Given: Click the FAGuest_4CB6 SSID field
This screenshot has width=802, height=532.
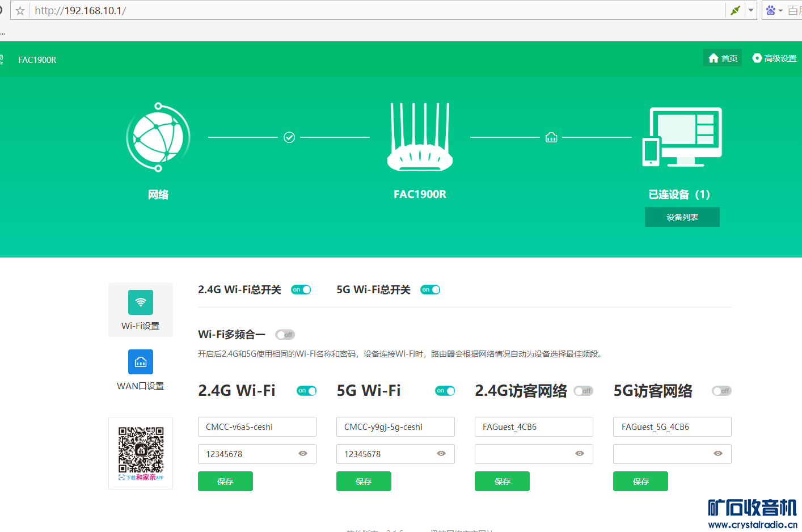Looking at the screenshot, I should [534, 427].
